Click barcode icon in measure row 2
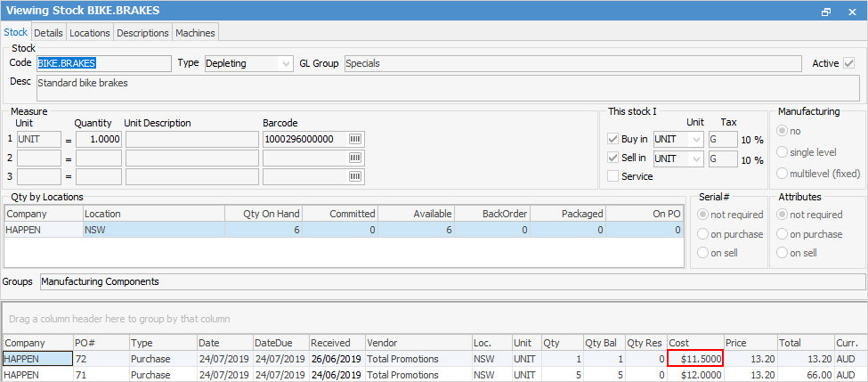The image size is (868, 382). [x=356, y=158]
